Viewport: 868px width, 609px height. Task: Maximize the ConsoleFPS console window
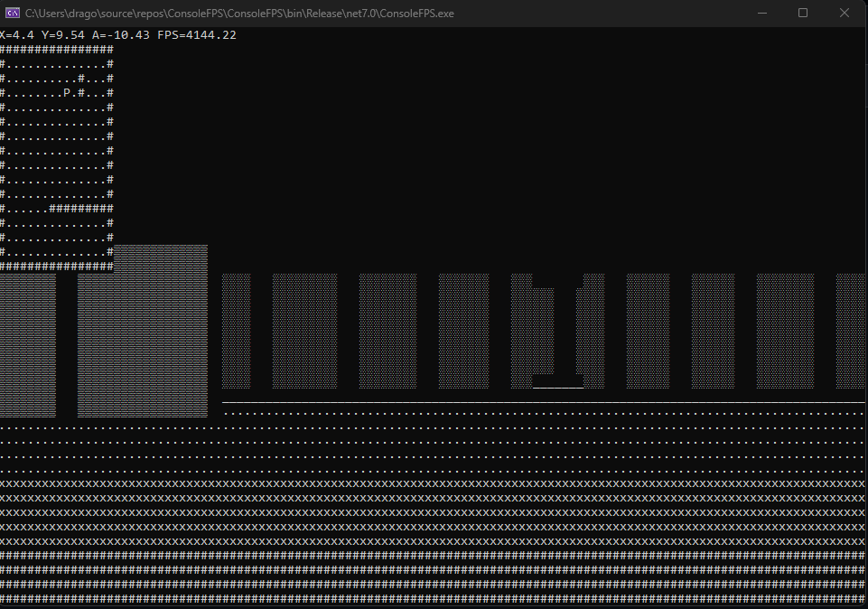point(803,13)
